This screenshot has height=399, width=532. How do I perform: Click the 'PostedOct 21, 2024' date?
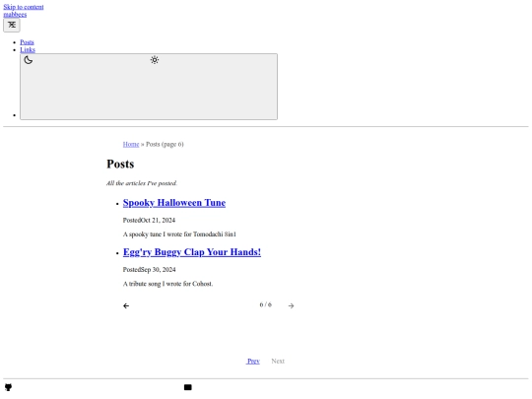pyautogui.click(x=149, y=221)
